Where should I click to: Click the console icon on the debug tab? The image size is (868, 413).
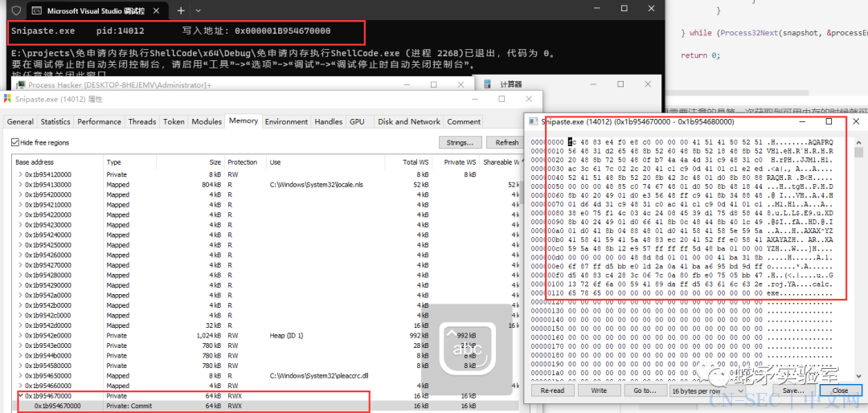coord(37,10)
